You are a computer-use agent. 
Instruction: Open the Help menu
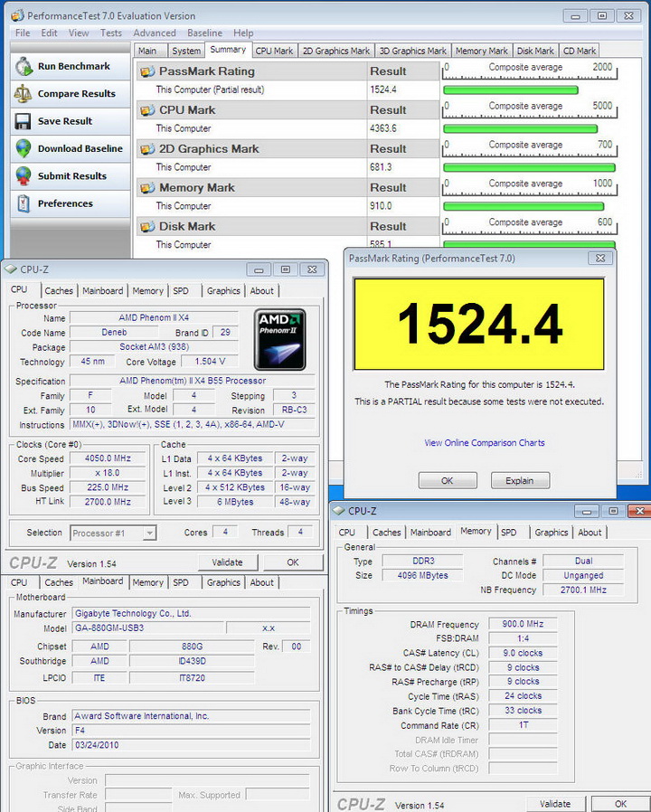coord(243,33)
